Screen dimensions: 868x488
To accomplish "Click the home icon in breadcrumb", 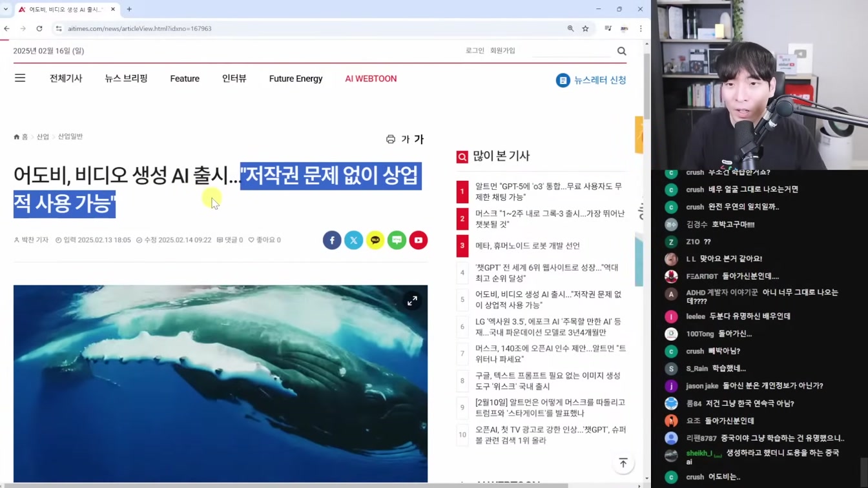I will tap(17, 137).
